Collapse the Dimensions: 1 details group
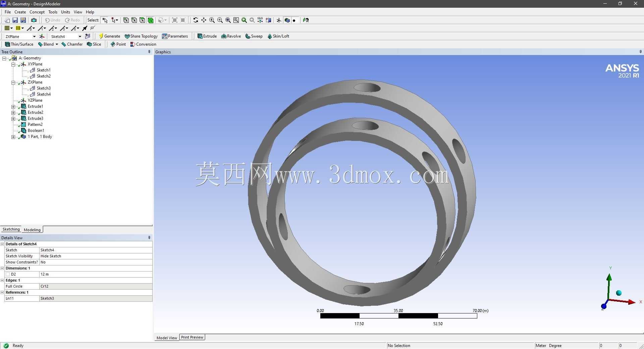The height and width of the screenshot is (349, 644). 2,268
